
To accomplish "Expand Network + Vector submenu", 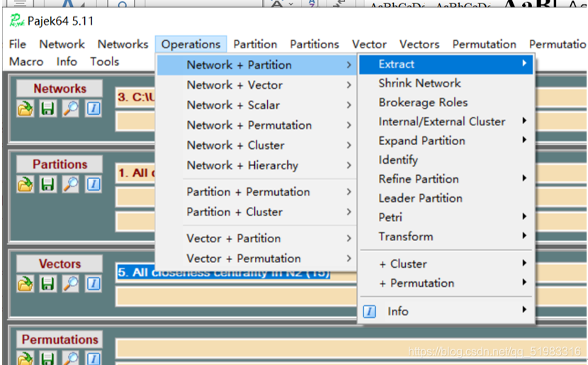I will click(257, 85).
